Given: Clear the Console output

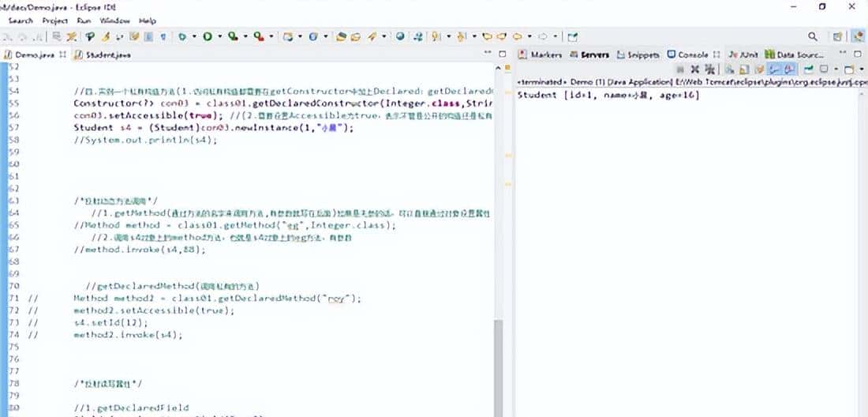Looking at the screenshot, I should coord(730,69).
